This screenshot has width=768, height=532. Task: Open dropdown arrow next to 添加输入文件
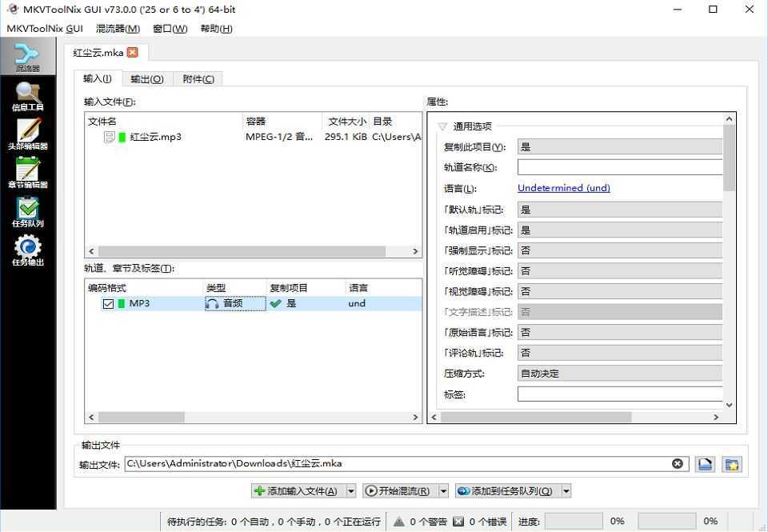351,491
